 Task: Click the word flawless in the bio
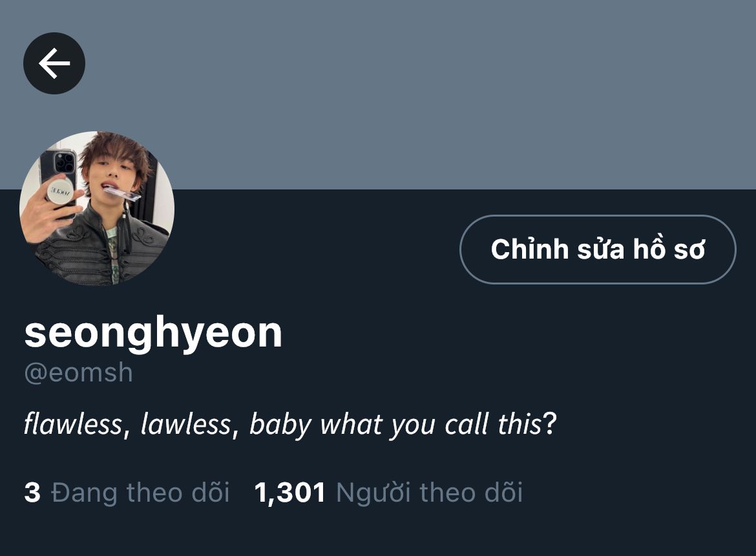73,425
